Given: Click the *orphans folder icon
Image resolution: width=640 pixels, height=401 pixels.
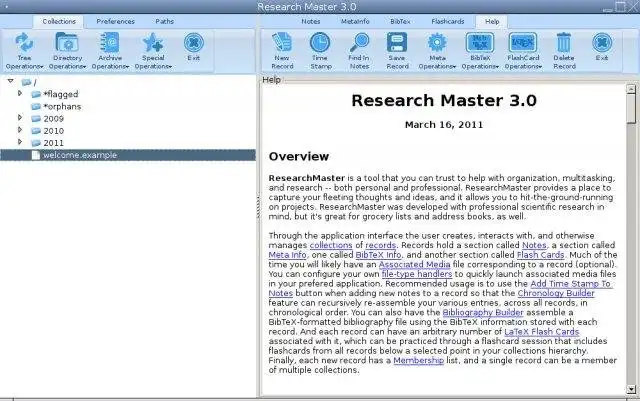Looking at the screenshot, I should pyautogui.click(x=36, y=107).
